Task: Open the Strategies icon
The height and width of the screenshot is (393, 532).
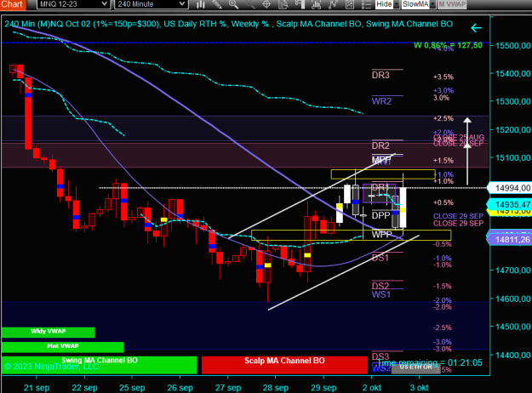Action: [350, 4]
